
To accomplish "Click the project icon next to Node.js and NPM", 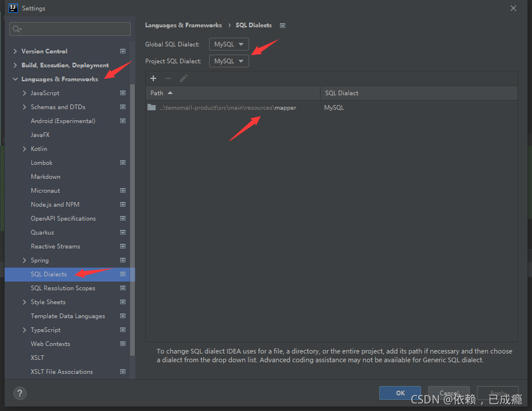I will (x=123, y=204).
